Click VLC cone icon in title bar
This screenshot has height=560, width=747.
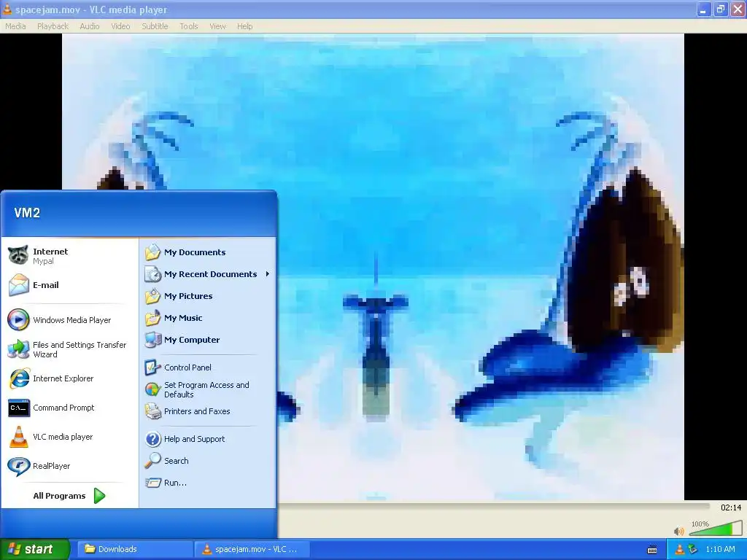pos(7,9)
